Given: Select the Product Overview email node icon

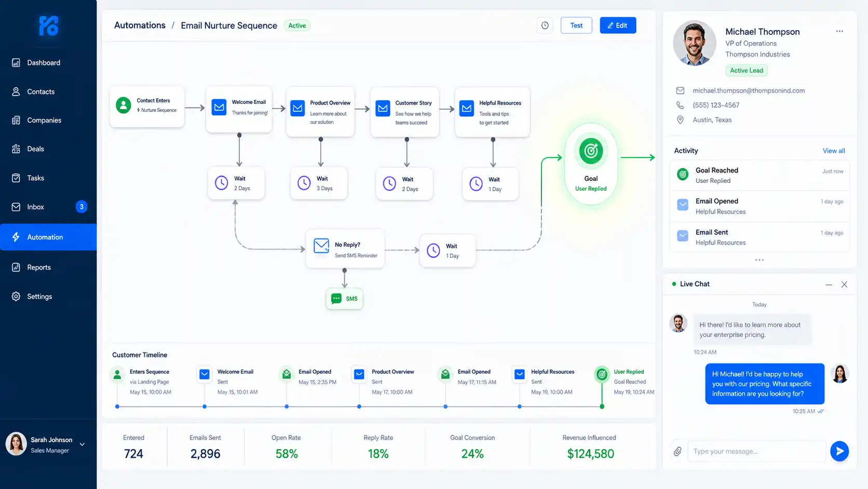Looking at the screenshot, I should point(297,108).
